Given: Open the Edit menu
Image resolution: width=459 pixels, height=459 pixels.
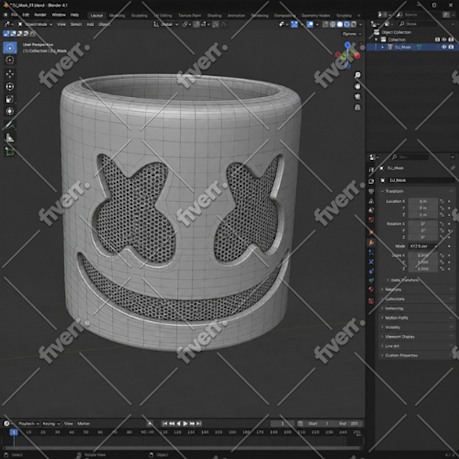Looking at the screenshot, I should [x=26, y=15].
